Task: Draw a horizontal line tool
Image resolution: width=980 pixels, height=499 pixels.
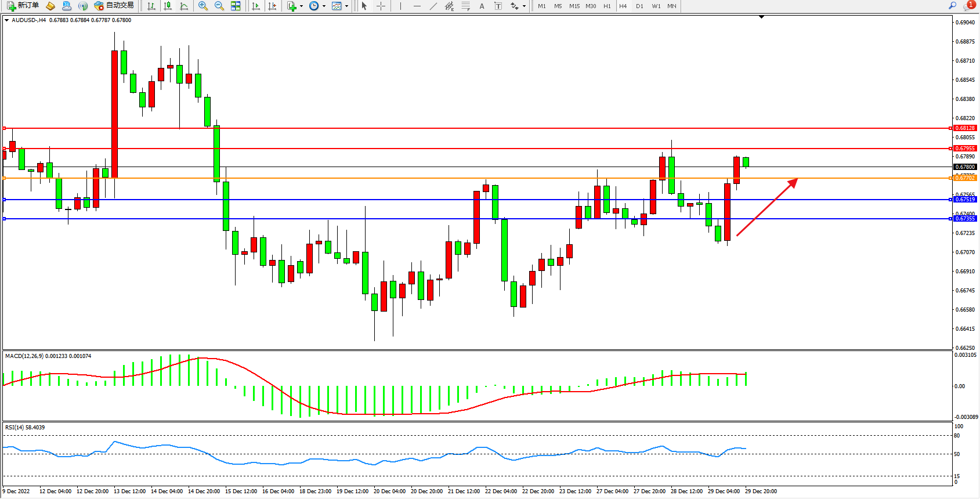Action: pyautogui.click(x=417, y=6)
